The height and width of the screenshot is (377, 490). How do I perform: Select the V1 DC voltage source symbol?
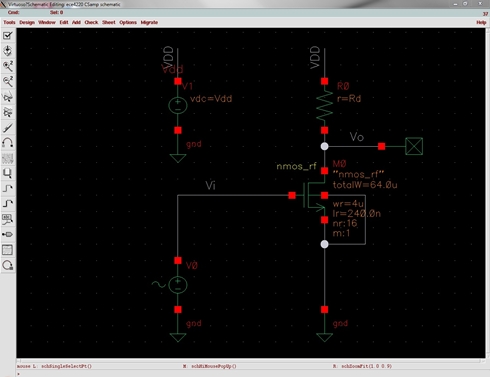click(x=178, y=105)
